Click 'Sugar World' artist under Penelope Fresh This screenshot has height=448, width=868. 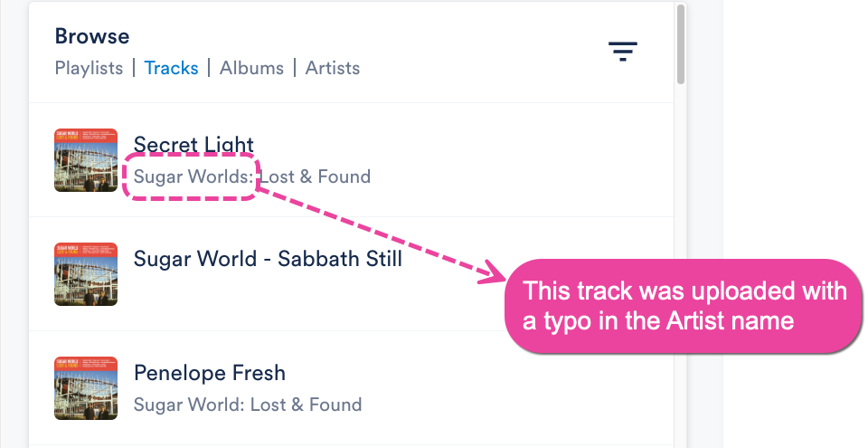[x=186, y=405]
